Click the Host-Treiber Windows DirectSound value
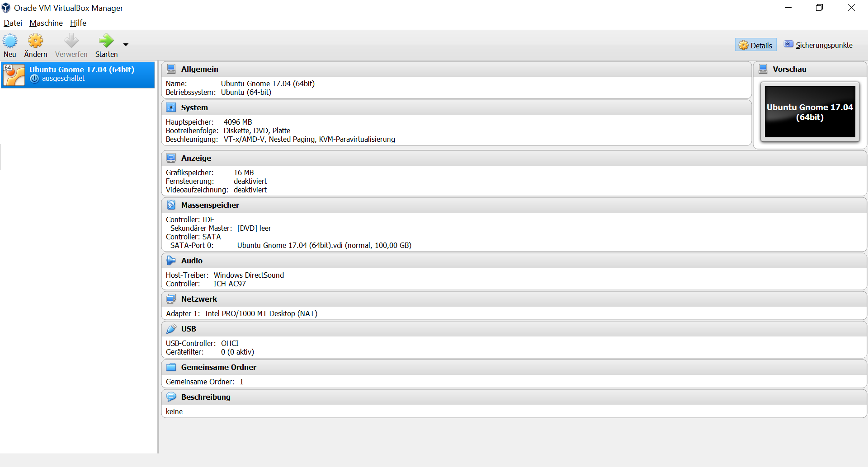This screenshot has width=868, height=467. point(249,275)
